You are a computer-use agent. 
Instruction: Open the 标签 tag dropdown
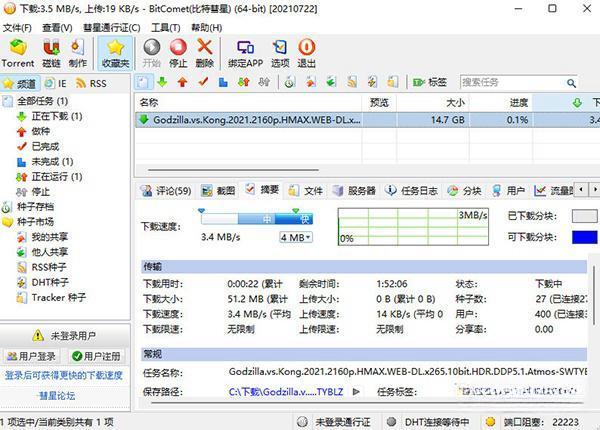[x=433, y=82]
